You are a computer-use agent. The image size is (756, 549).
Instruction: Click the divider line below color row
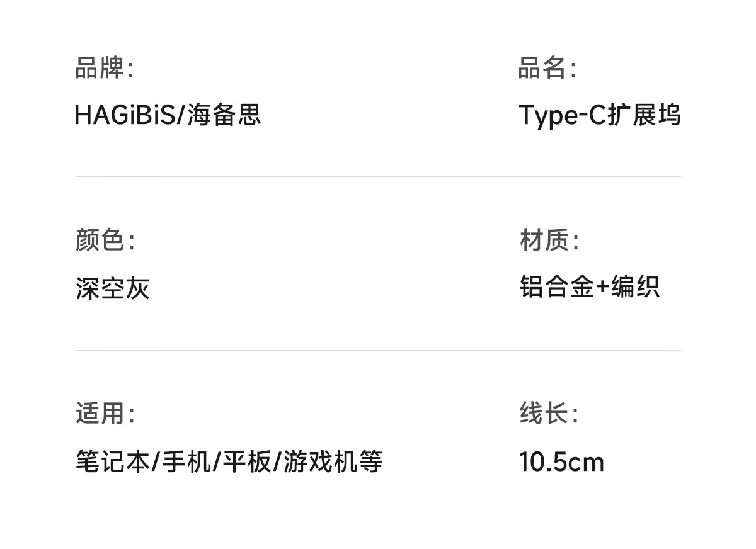click(378, 350)
